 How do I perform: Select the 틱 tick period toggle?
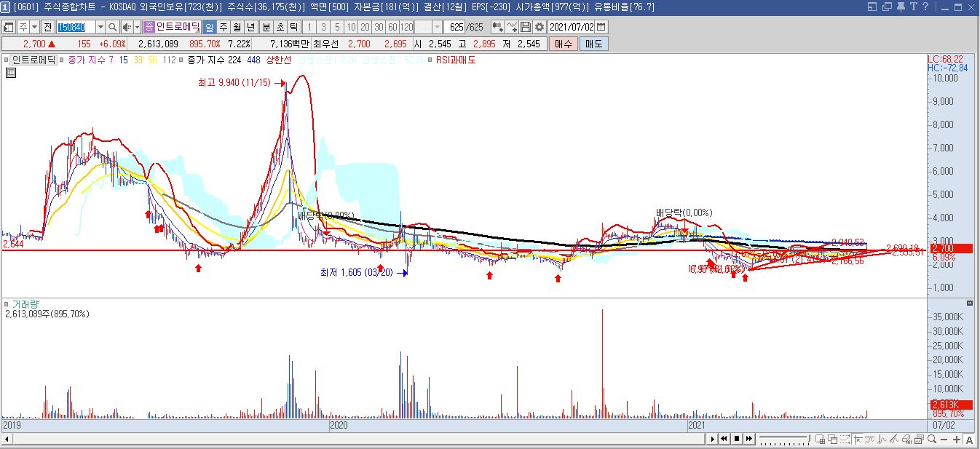coord(294,27)
